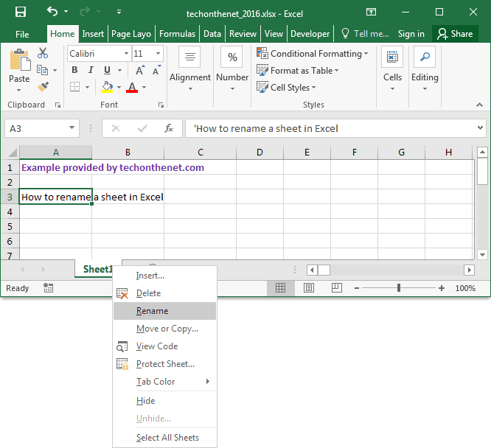This screenshot has height=448, width=491.
Task: Click the Macro recording status bar icon
Action: [x=48, y=288]
